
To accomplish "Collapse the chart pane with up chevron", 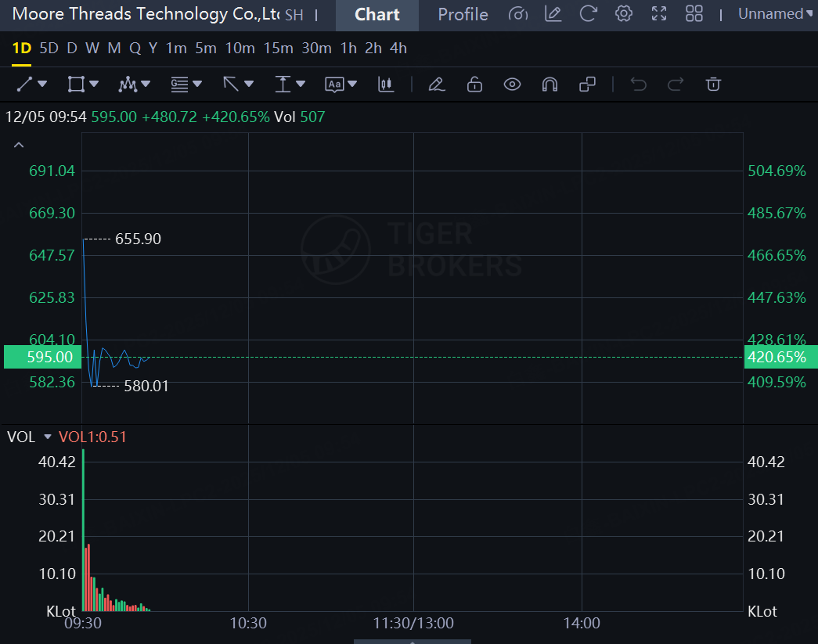I will point(19,145).
